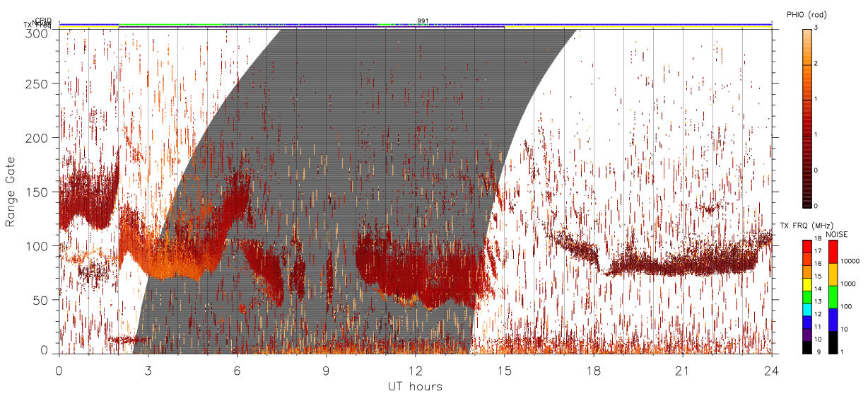Image resolution: width=868 pixels, height=401 pixels.
Task: Click y-axis tick label '150'
Action: pyautogui.click(x=38, y=192)
